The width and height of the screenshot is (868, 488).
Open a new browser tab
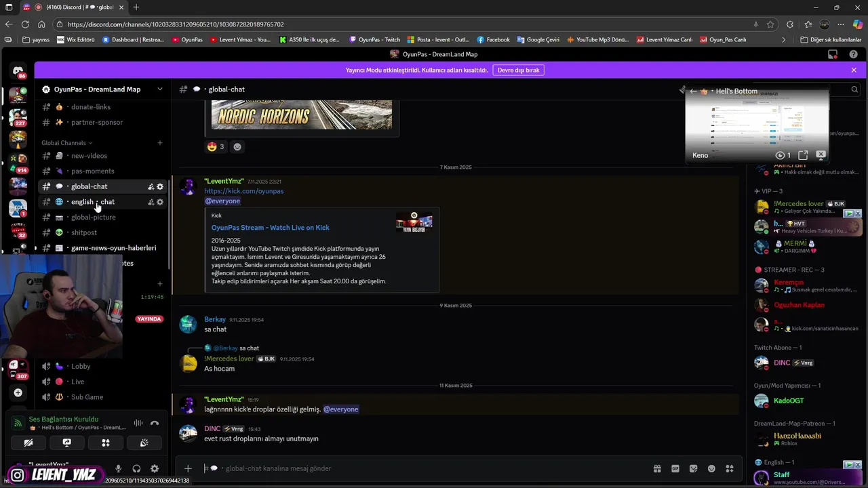click(136, 7)
